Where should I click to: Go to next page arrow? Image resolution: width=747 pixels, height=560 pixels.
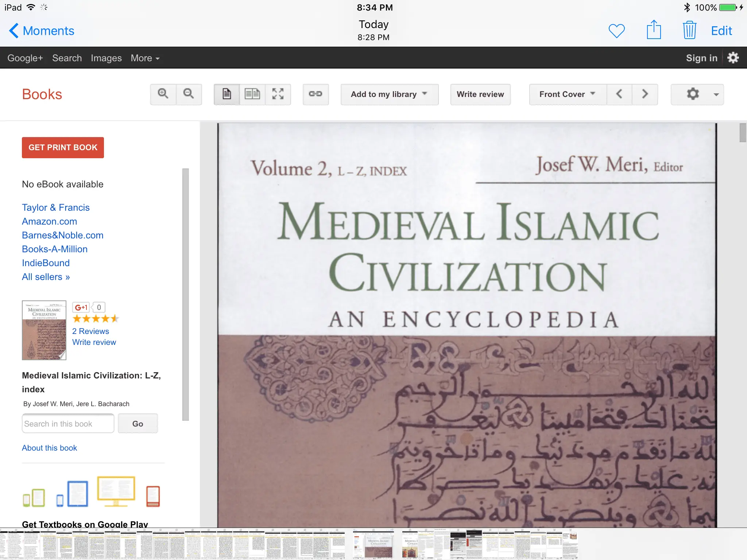pyautogui.click(x=645, y=94)
